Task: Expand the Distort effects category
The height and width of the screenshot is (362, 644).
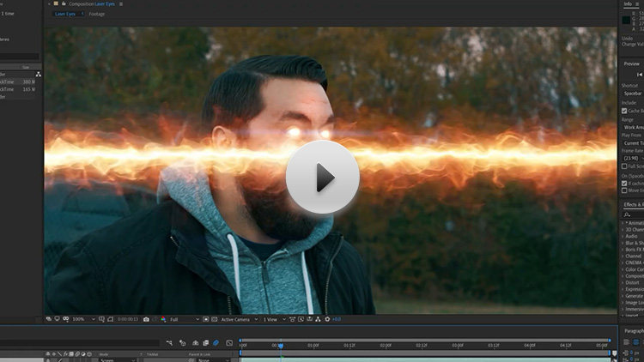Action: point(623,282)
